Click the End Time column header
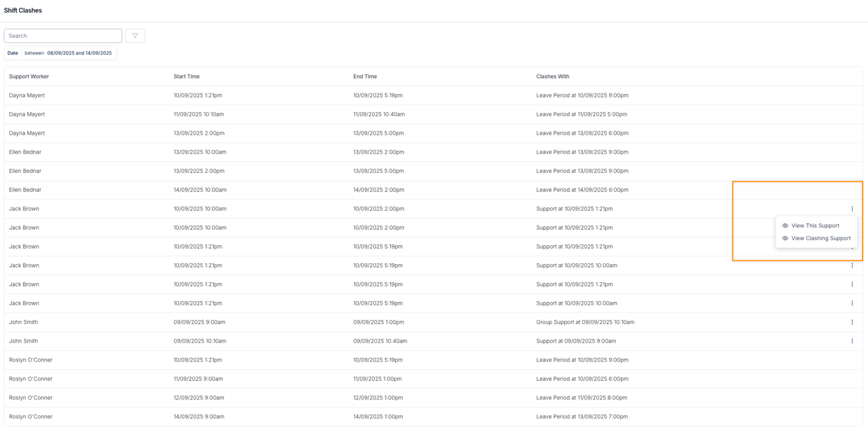This screenshot has height=443, width=868. [x=365, y=76]
